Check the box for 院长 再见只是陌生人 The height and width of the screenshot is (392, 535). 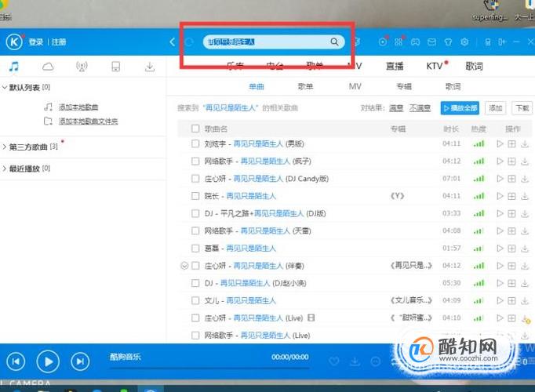tap(195, 196)
